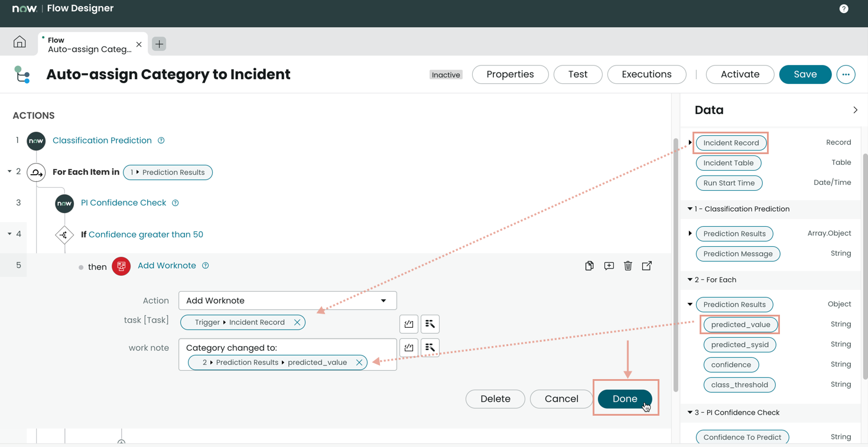Open Add Worknote action link
Screen dimensions: 868x447
click(x=167, y=266)
